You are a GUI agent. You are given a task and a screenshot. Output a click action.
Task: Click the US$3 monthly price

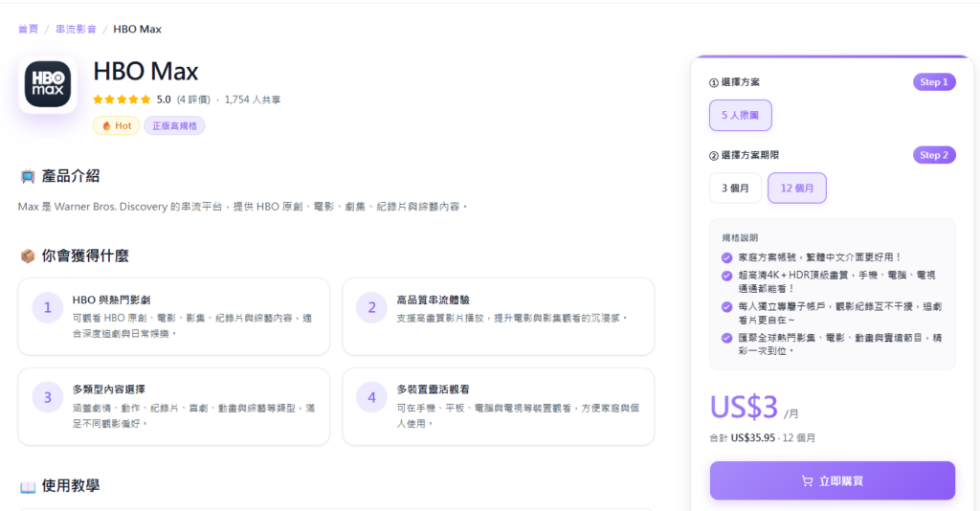(744, 407)
